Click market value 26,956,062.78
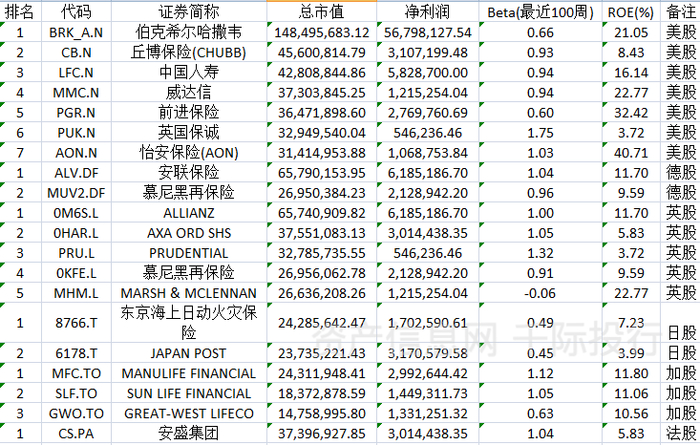700x445 pixels. point(321,273)
